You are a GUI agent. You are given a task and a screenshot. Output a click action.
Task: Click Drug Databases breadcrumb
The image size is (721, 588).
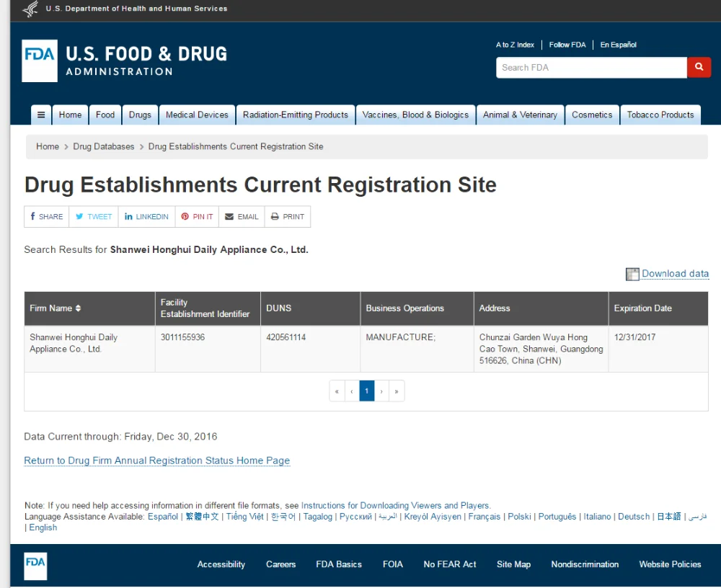coord(103,146)
